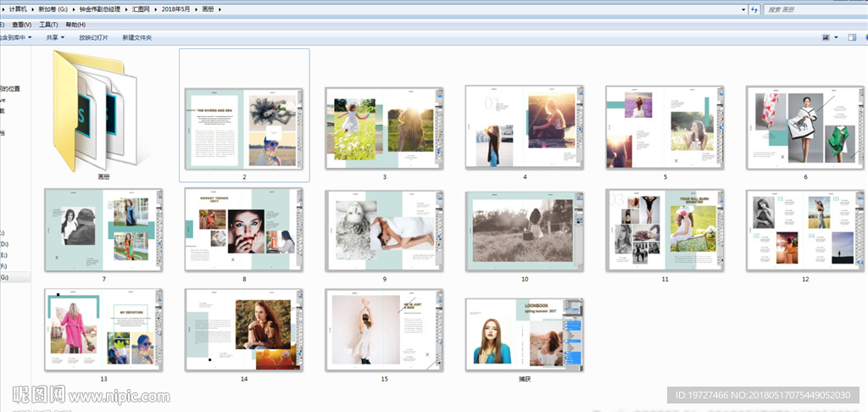
Task: Open the 画册 folder icon
Action: [95, 110]
